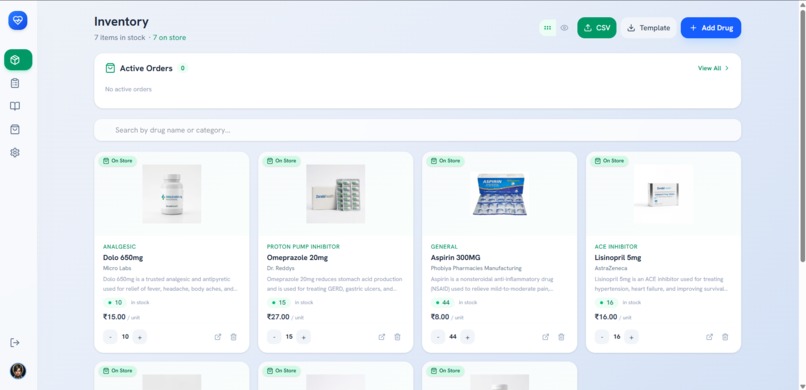The image size is (806, 390).
Task: Click the Micro Labs manufacturer text
Action: coord(117,268)
